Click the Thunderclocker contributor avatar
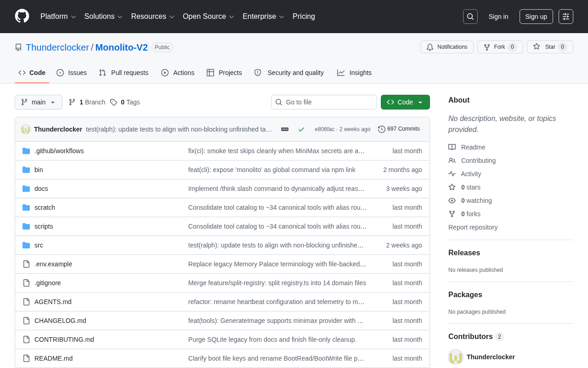The image size is (588, 368). coord(456,357)
